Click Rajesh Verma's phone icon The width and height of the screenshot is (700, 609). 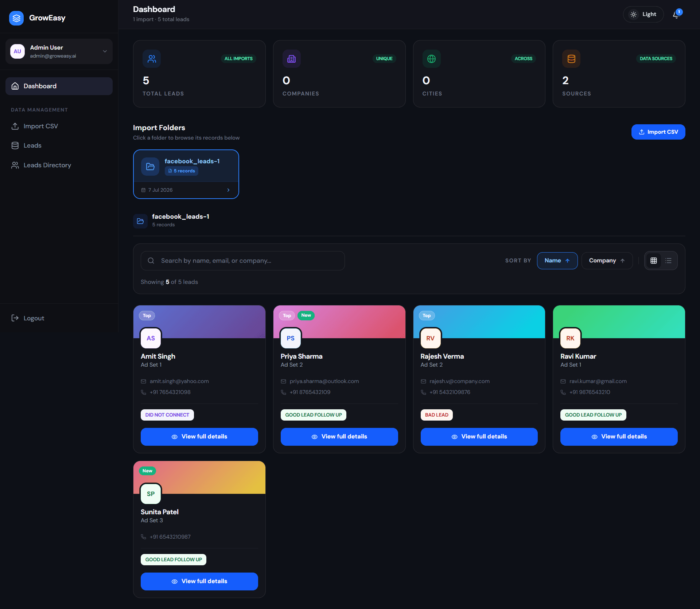(x=423, y=393)
